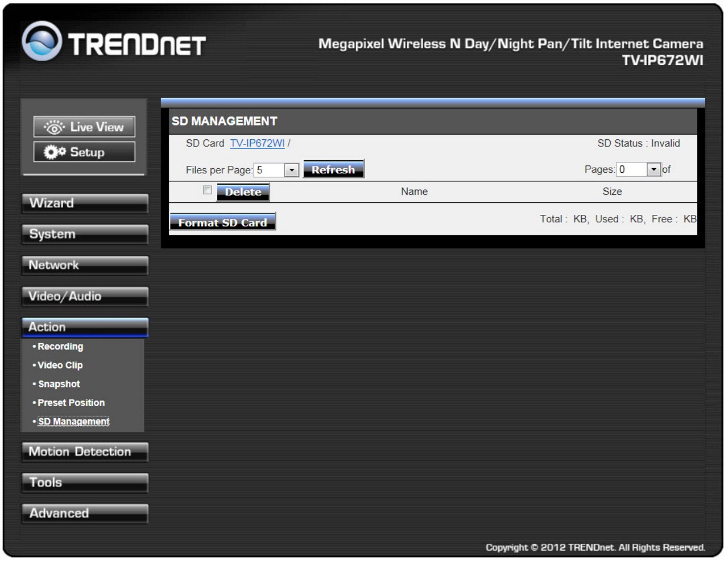Screen dimensions: 728x562
Task: Open Live View with the eye icon button
Action: point(84,127)
